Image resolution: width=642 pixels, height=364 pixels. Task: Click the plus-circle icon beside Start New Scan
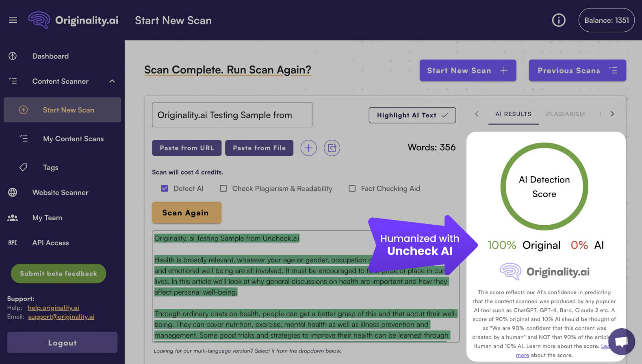tap(23, 110)
